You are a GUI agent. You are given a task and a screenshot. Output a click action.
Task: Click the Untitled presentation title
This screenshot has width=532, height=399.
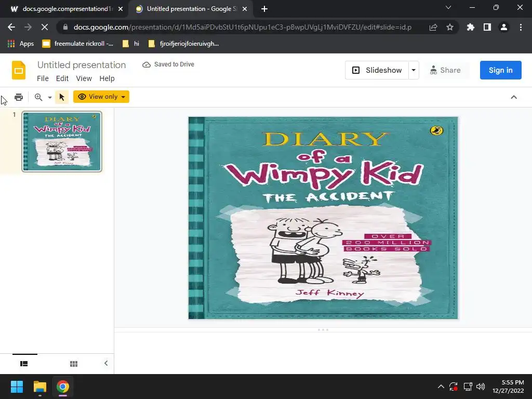point(82,65)
